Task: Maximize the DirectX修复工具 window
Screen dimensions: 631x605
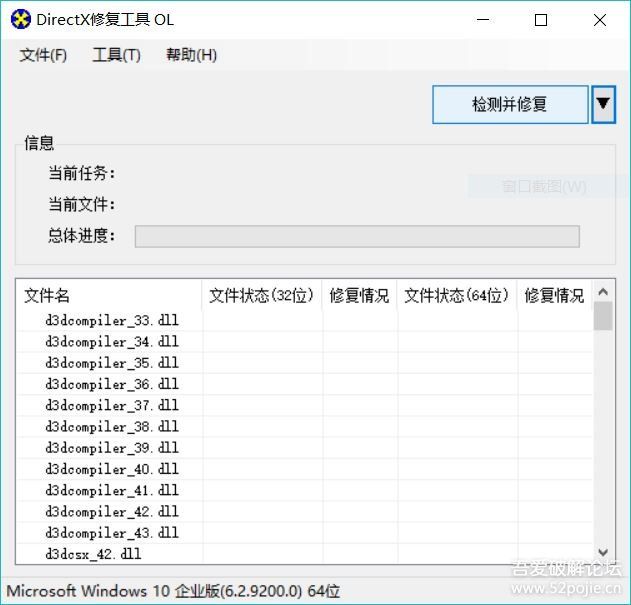Action: (x=540, y=20)
